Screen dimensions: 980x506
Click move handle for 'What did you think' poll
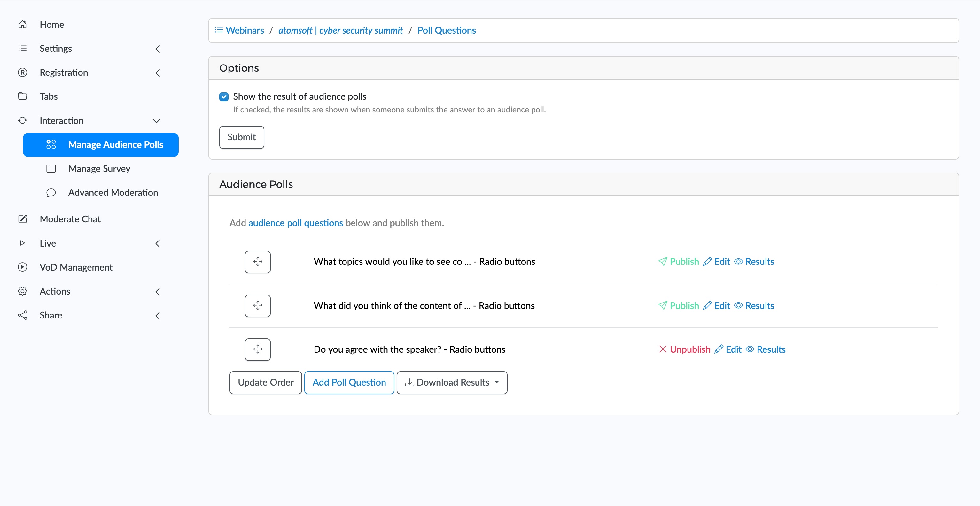pos(258,306)
